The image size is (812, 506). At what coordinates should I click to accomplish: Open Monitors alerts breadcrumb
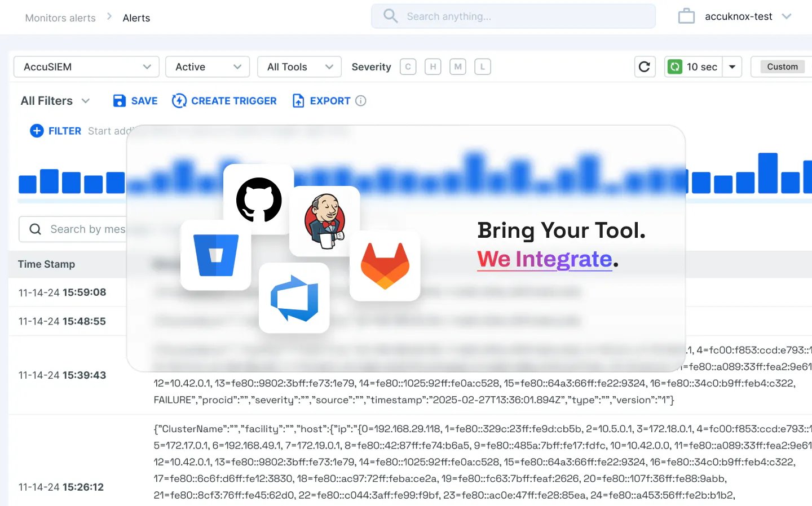click(60, 18)
